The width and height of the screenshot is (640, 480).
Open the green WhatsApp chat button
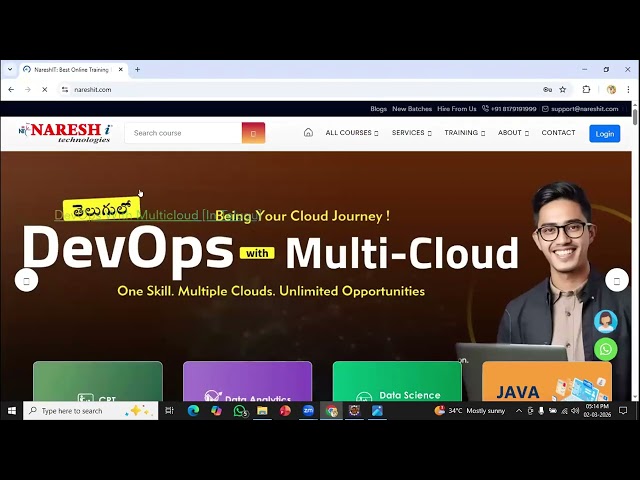pos(606,349)
